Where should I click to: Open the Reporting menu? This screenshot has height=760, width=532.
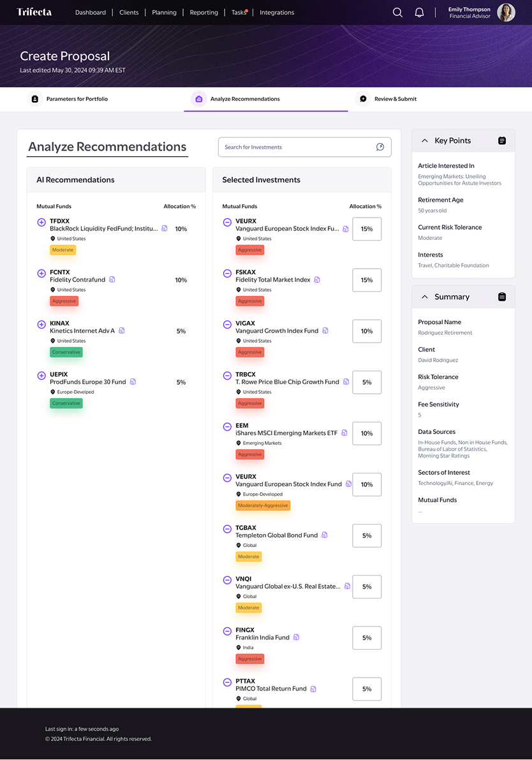(204, 13)
